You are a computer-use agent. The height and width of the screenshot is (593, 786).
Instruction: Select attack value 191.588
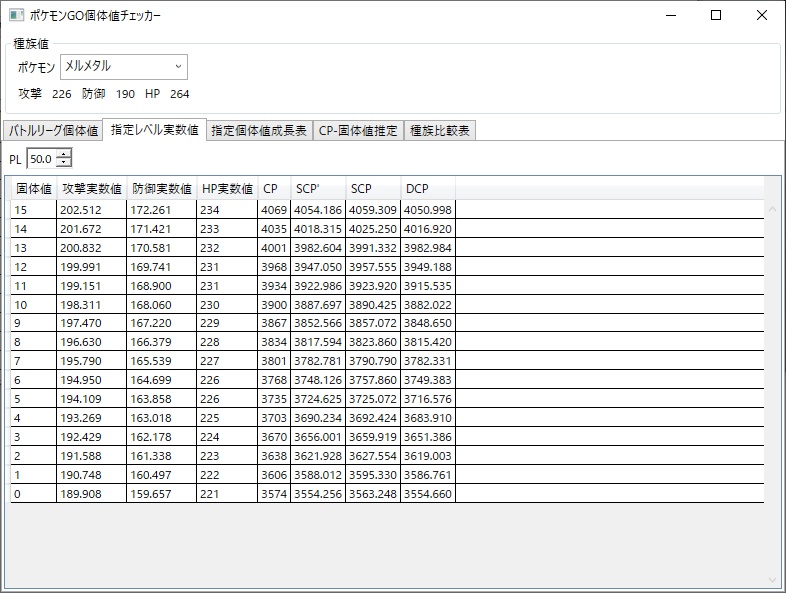92,456
